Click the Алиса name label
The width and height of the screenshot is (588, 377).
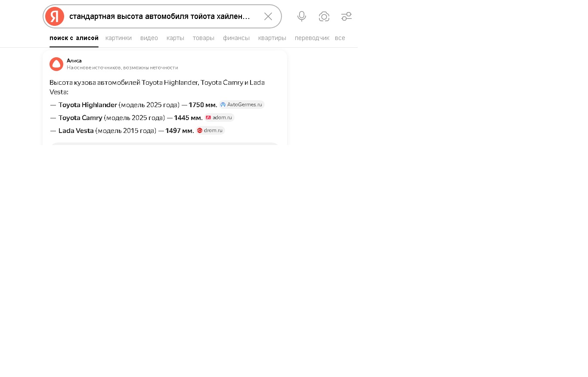(x=74, y=61)
